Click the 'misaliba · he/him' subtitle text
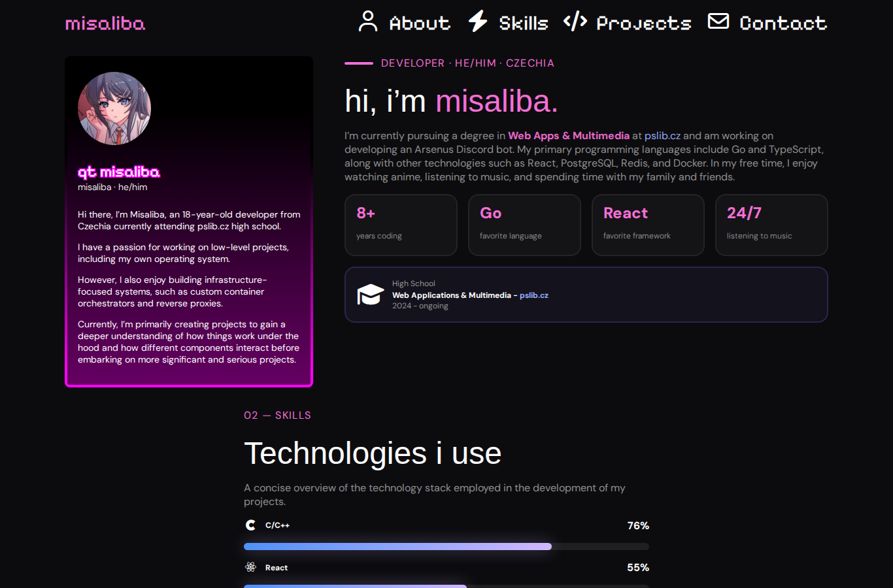 coord(112,187)
